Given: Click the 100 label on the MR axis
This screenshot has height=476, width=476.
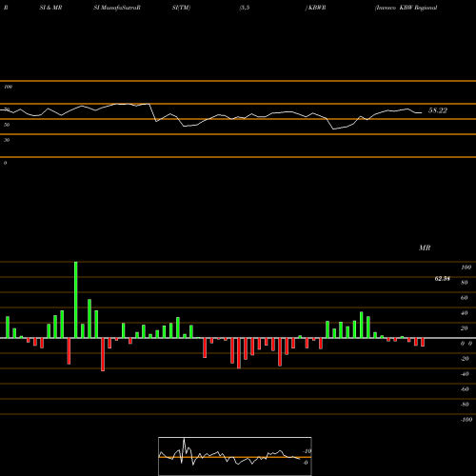Looking at the screenshot, I should click(x=466, y=268).
